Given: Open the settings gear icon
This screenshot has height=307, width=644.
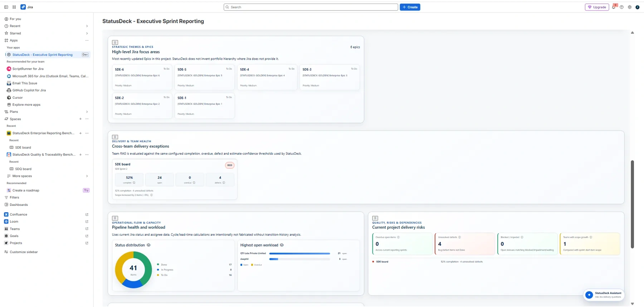Looking at the screenshot, I should 630,7.
